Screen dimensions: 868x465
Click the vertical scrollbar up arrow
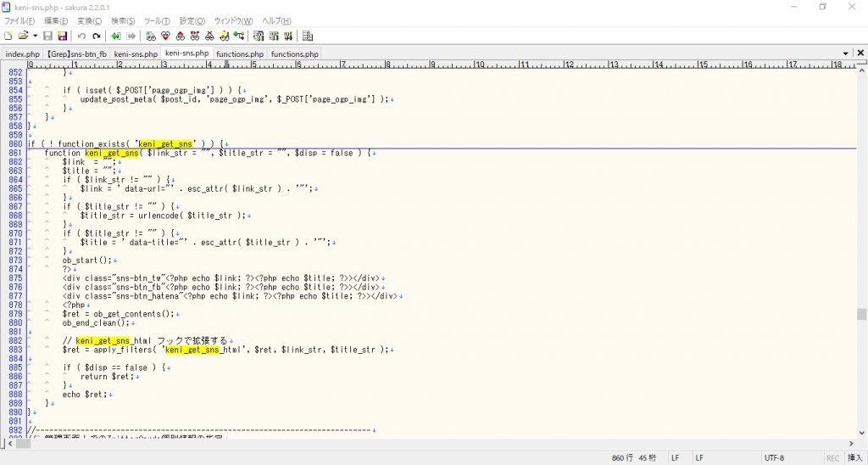(x=861, y=70)
